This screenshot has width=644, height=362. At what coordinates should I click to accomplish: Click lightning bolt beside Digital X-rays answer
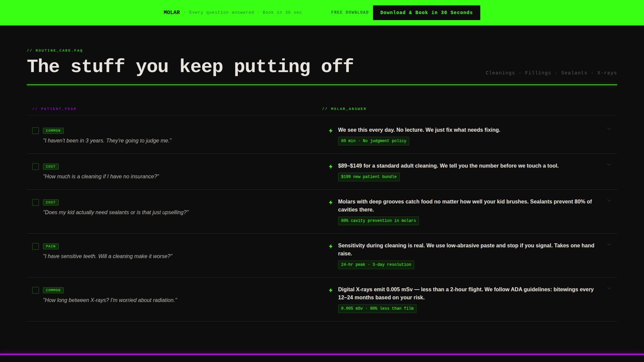(331, 290)
